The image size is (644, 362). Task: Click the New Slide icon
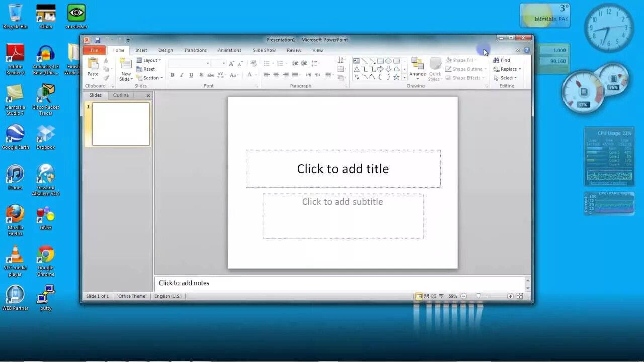point(126,64)
